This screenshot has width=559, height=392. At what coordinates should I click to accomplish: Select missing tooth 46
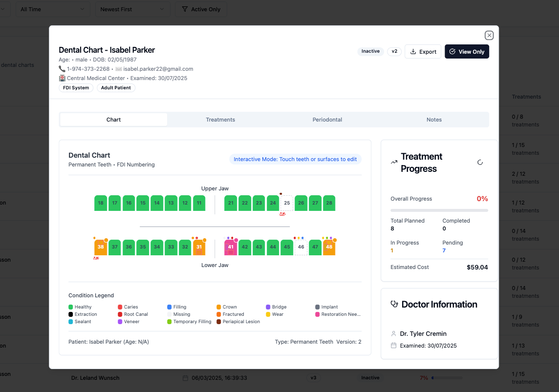301,247
